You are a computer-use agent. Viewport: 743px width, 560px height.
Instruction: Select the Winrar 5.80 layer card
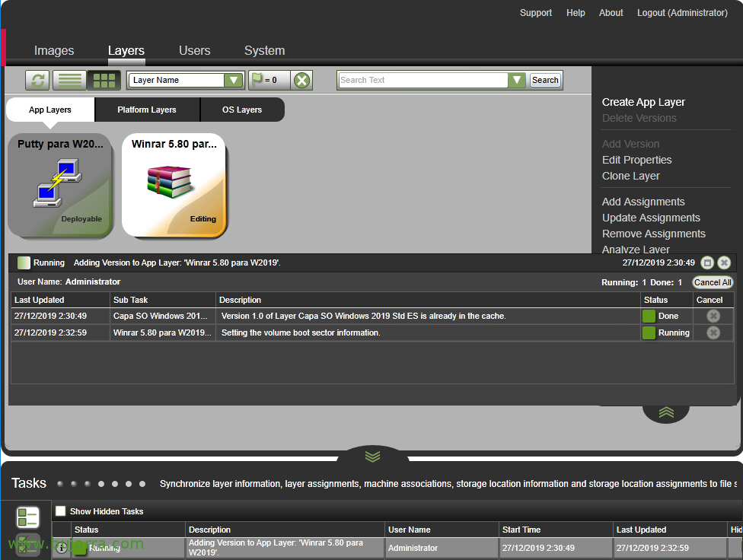[x=174, y=185]
